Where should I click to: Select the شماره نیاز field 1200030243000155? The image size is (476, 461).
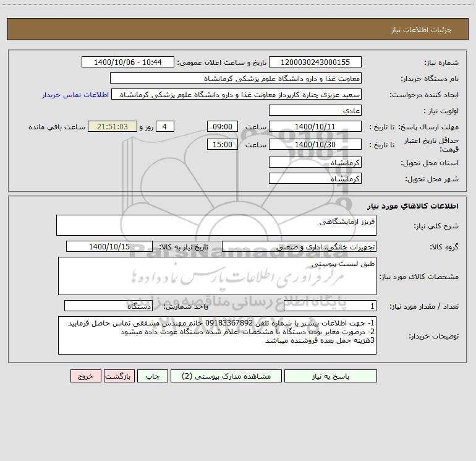[315, 62]
